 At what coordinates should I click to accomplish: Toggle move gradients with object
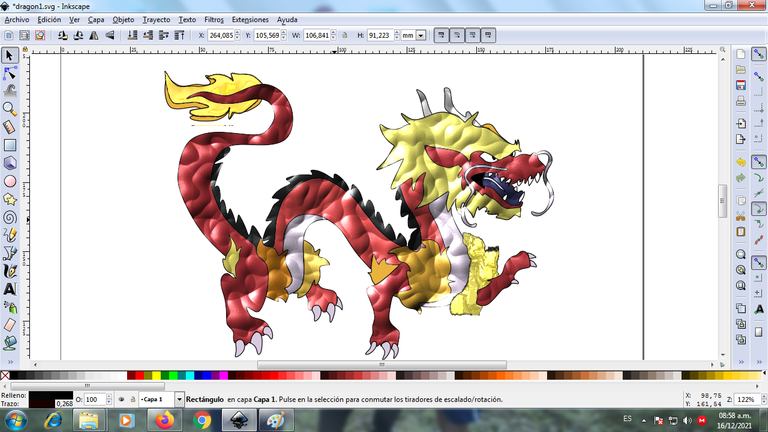(473, 35)
